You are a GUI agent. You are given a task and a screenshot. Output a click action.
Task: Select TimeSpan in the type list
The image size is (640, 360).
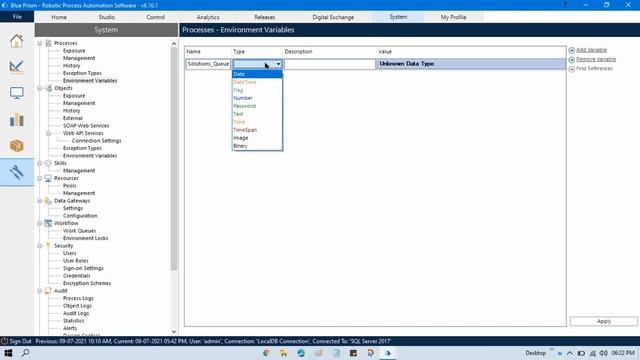point(257,130)
